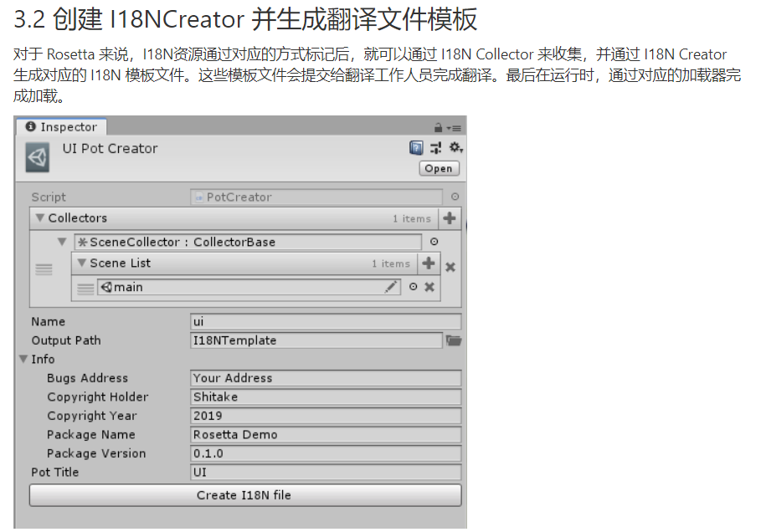The height and width of the screenshot is (532, 761).
Task: Click the Package Version 0.1.0 field
Action: [x=326, y=453]
